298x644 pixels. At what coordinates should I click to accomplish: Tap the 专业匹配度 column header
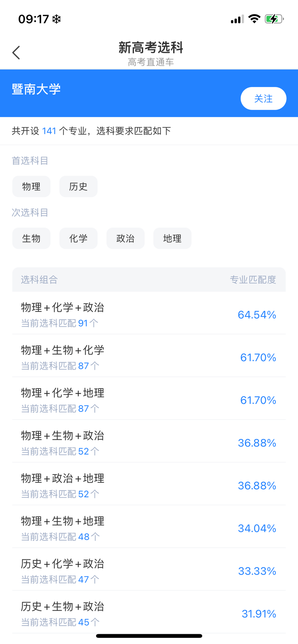(x=253, y=280)
